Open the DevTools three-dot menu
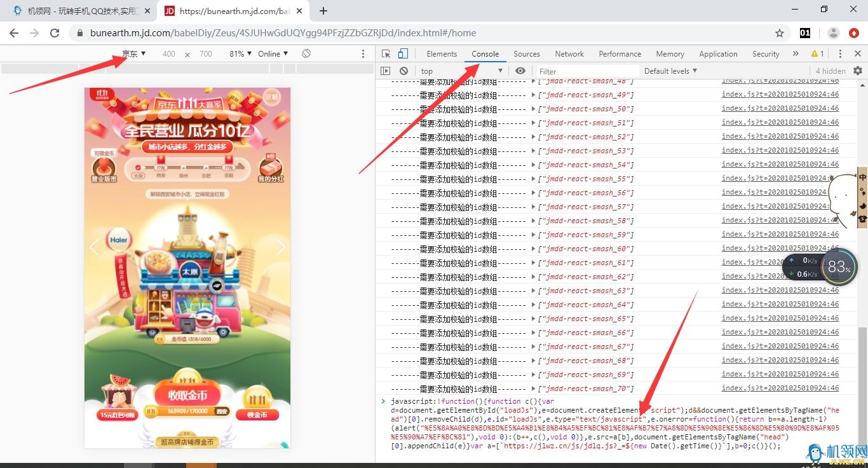The image size is (868, 468). pos(840,54)
